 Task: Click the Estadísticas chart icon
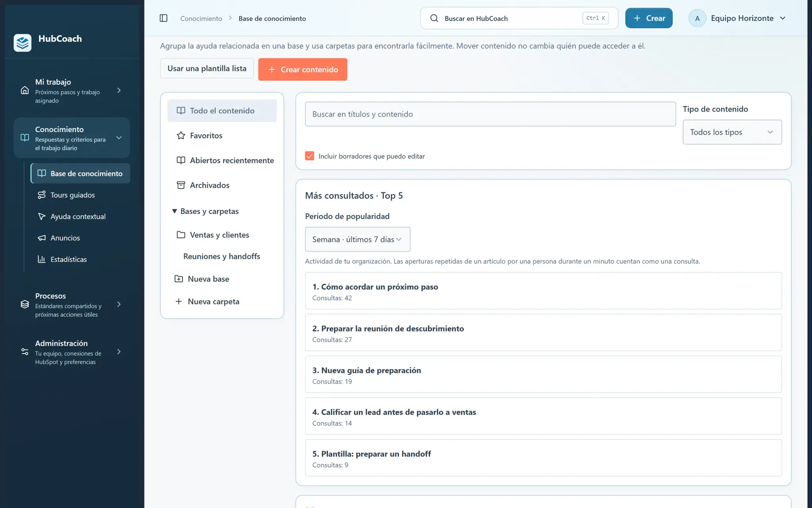42,259
